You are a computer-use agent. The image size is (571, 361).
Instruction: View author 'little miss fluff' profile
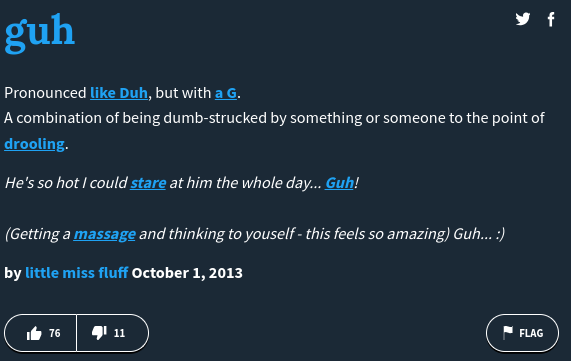76,273
